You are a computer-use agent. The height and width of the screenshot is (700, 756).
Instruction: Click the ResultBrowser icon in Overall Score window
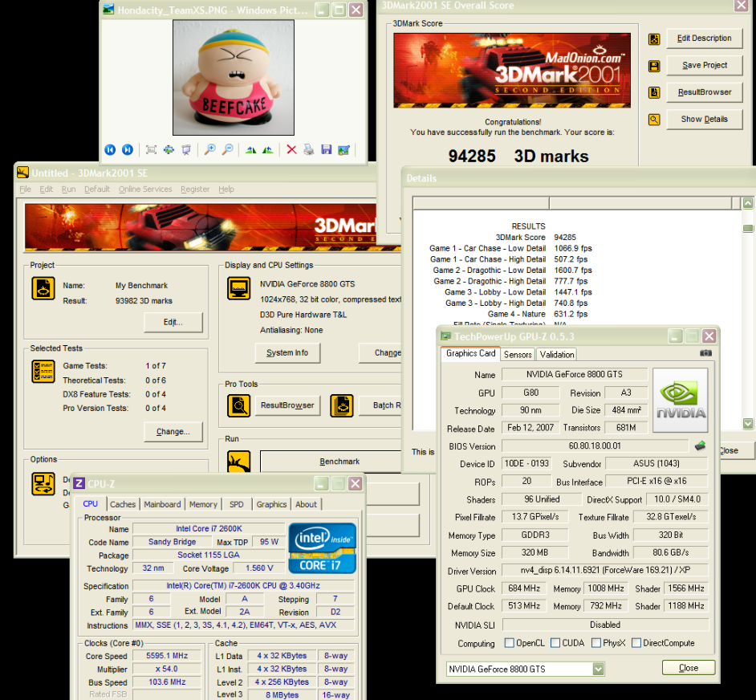pos(654,92)
